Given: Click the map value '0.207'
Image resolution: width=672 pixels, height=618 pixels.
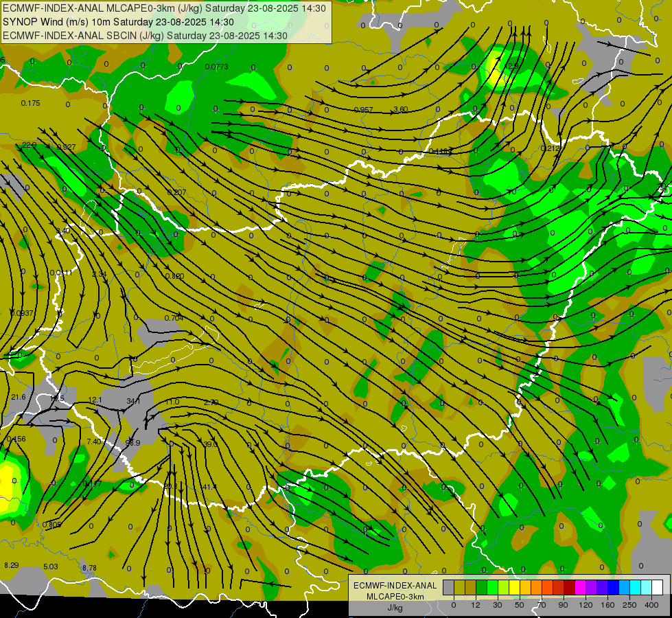Looking at the screenshot, I should click(176, 192).
